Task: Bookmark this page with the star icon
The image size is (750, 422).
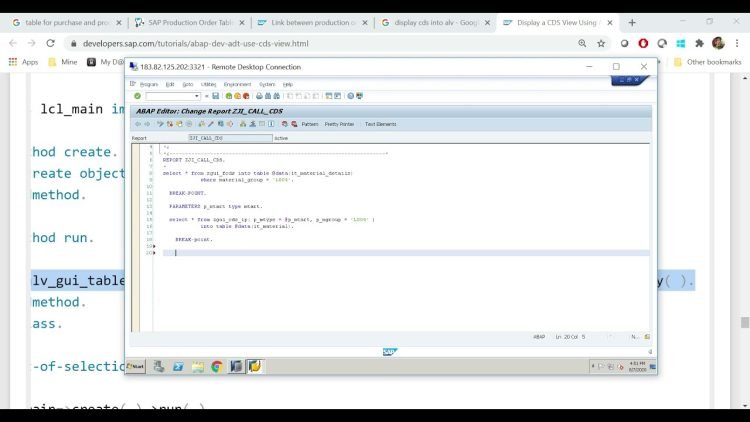Action: (601, 43)
